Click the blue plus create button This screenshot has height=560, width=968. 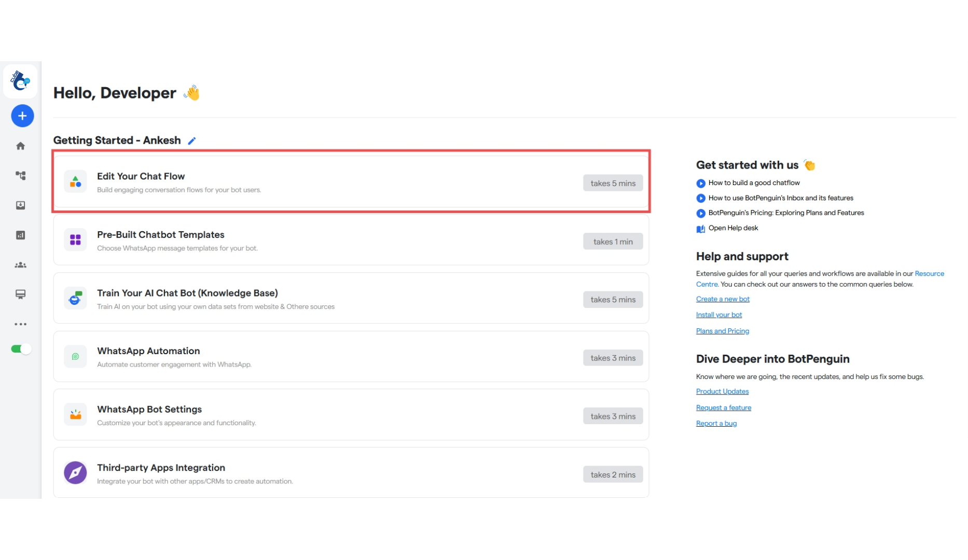[x=22, y=116]
